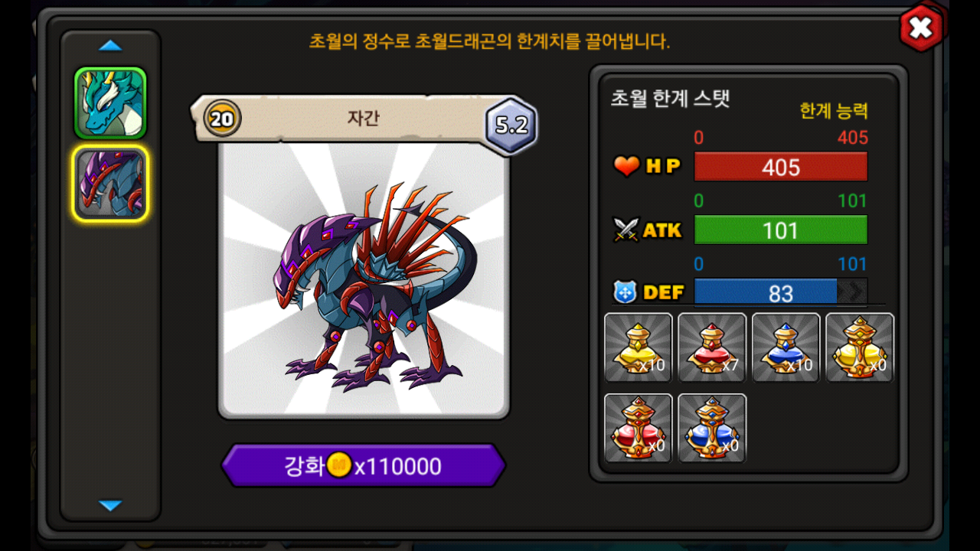Select the large golden blue potion x0

[x=712, y=428]
